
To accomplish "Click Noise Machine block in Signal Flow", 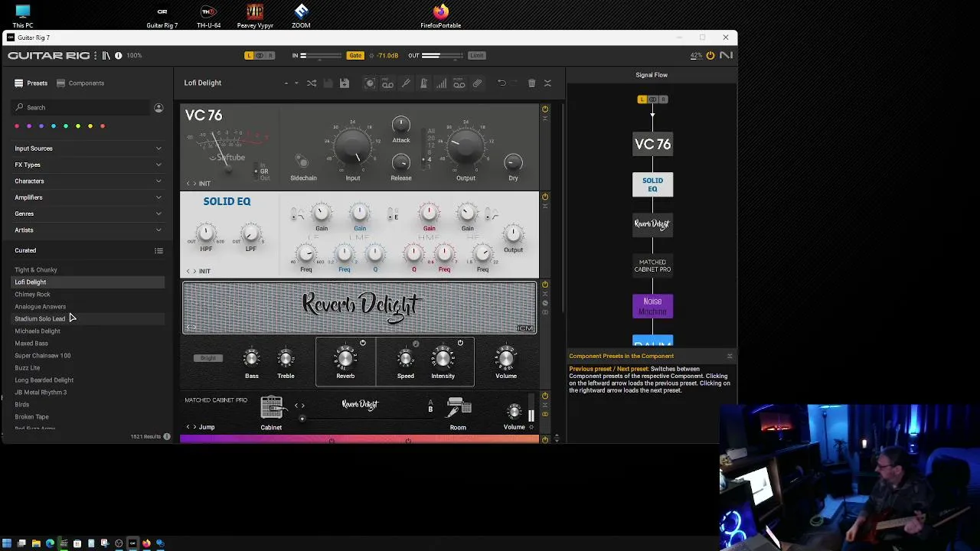I will pos(652,306).
